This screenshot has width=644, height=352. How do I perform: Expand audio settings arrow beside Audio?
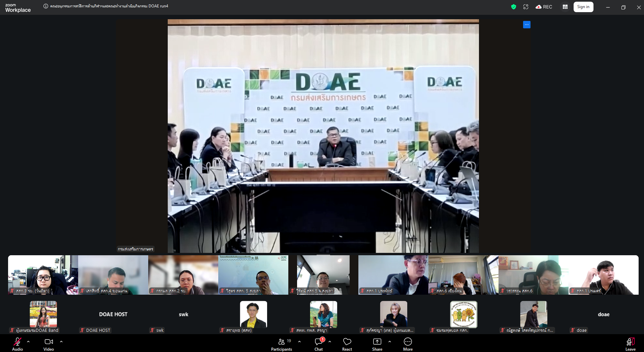tap(28, 342)
